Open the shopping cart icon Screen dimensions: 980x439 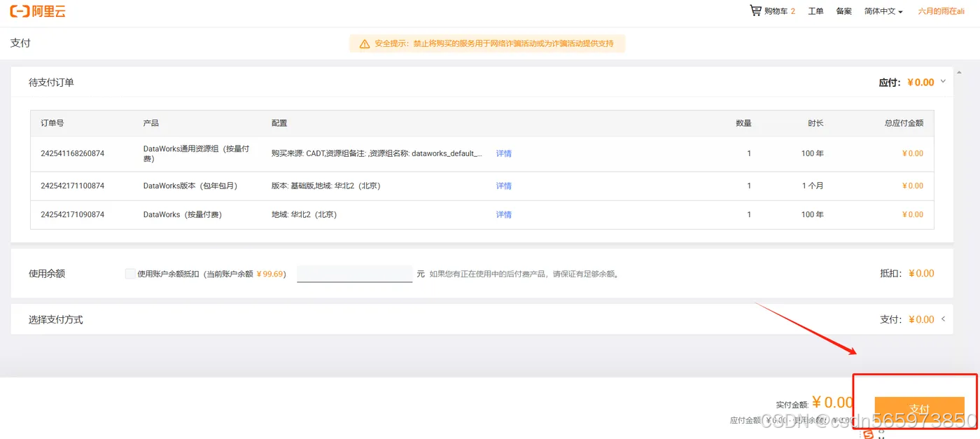coord(755,11)
